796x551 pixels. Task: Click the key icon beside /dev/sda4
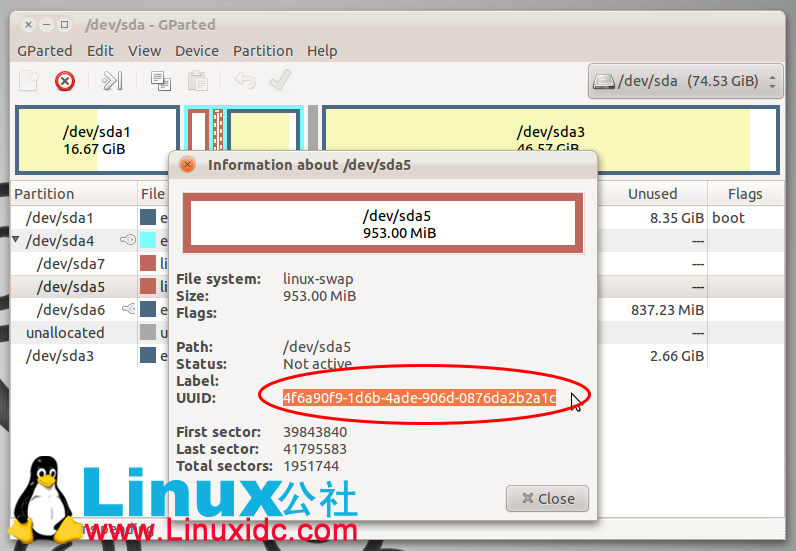[127, 240]
